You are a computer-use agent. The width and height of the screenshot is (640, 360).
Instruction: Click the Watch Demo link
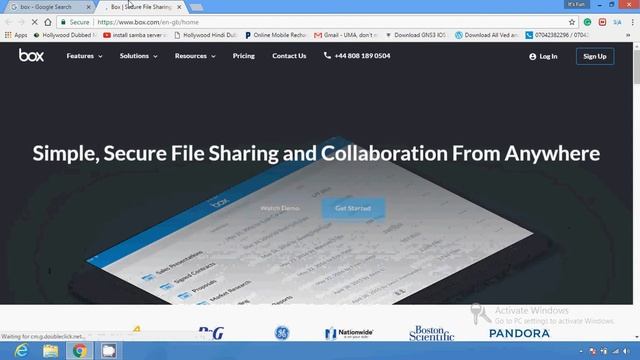click(280, 208)
